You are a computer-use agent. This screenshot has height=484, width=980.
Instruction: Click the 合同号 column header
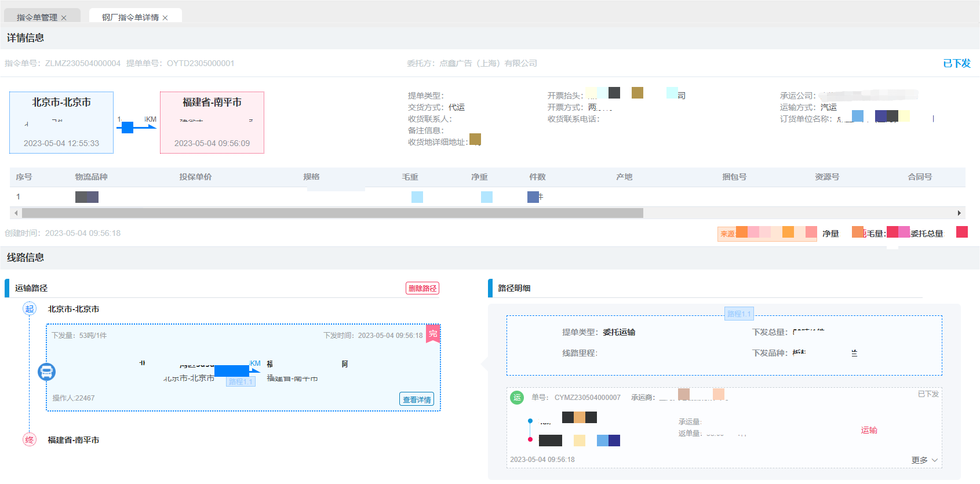(920, 177)
